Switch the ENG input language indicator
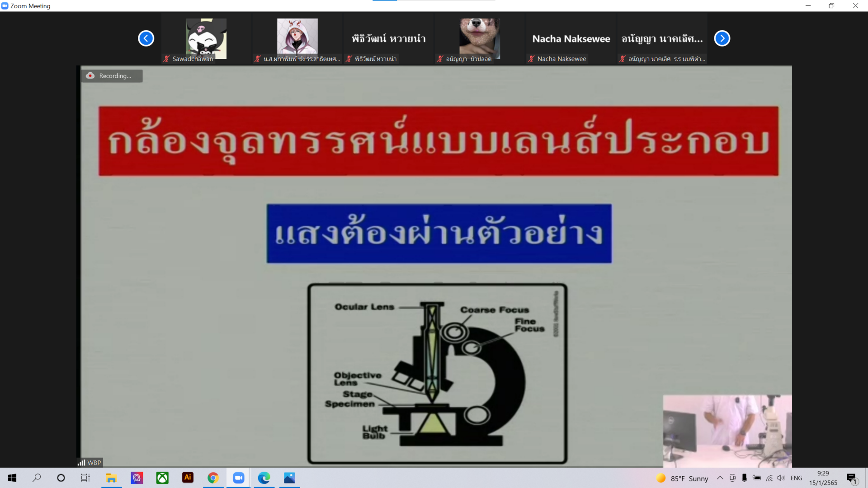The width and height of the screenshot is (868, 488). point(796,478)
